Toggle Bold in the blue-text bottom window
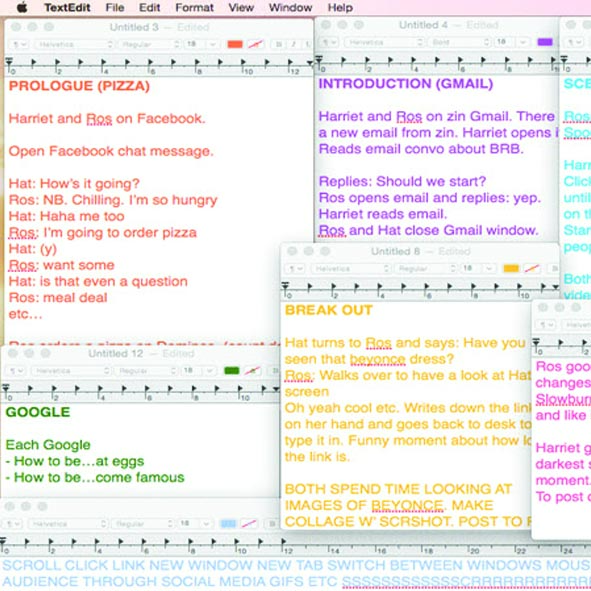 [x=272, y=524]
